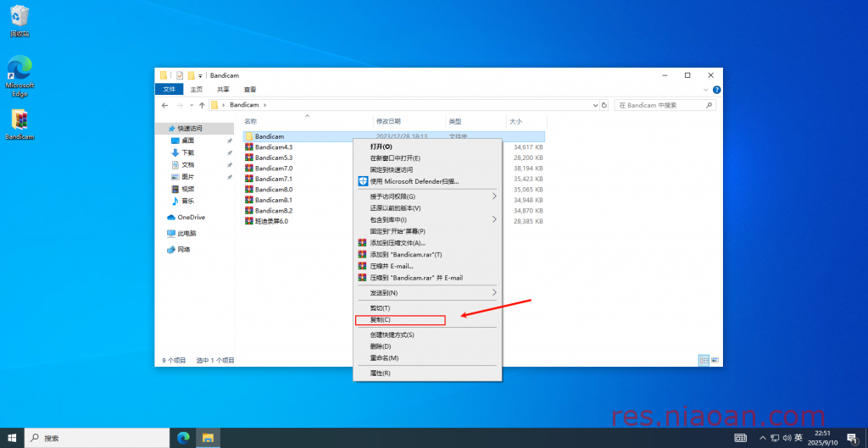Go up one folder level with the up arrow
Viewport: 868px width, 448px height.
[x=202, y=105]
